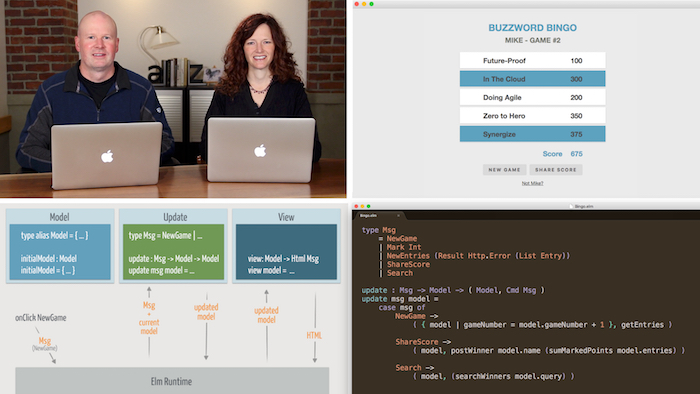Image resolution: width=700 pixels, height=394 pixels.
Task: Follow the Not Mike? link
Action: [x=533, y=183]
